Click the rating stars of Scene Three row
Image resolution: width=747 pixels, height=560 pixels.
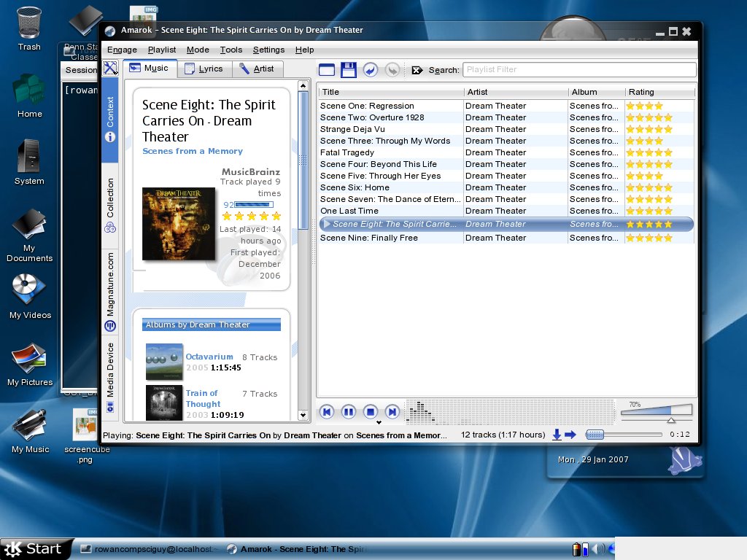(645, 141)
